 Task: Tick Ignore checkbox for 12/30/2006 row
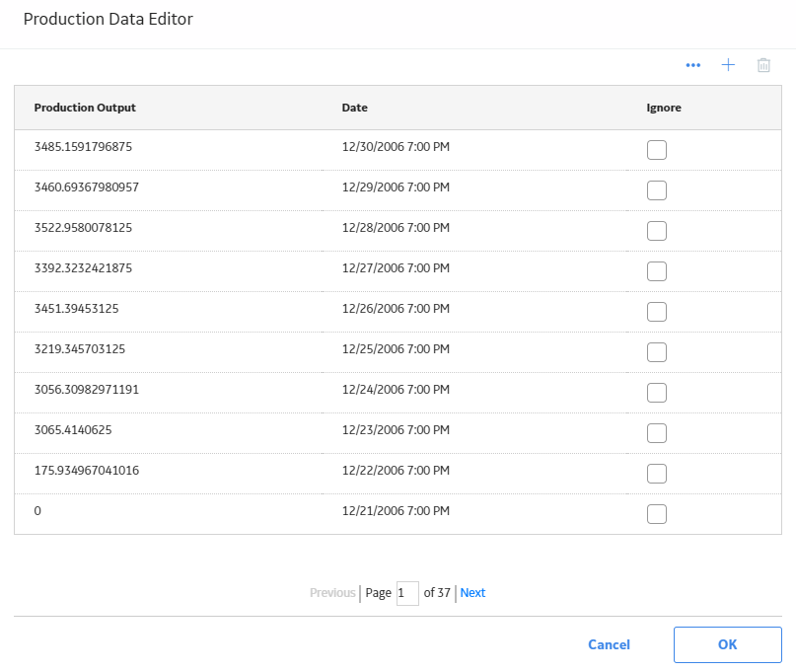coord(656,150)
